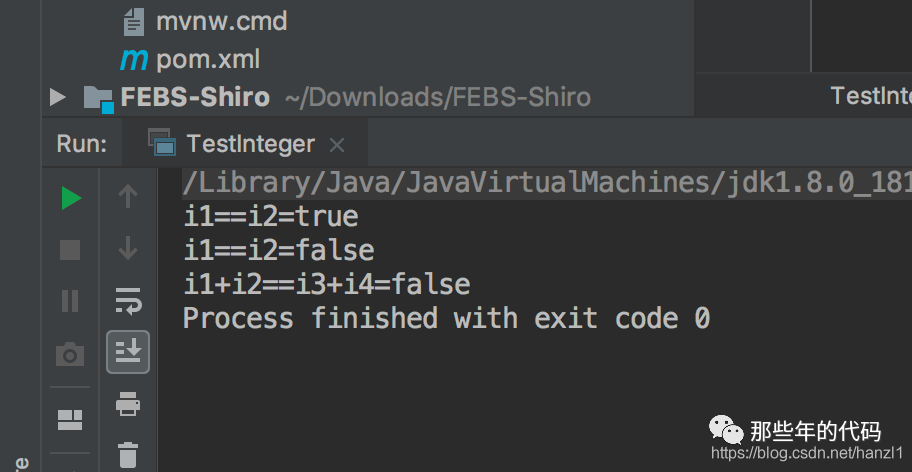Print the console output
The width and height of the screenshot is (912, 472).
tap(128, 403)
